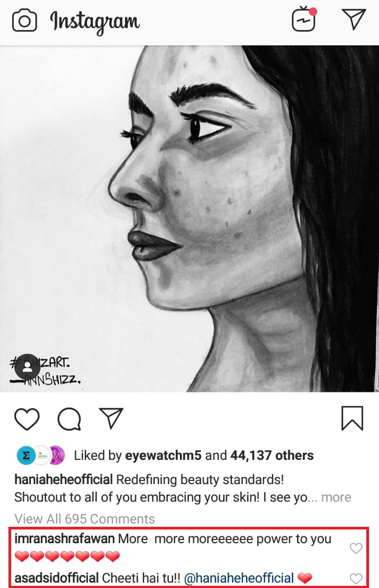This screenshot has height=588, width=379.
Task: Like imranashrafawan's comment
Action: (x=356, y=548)
